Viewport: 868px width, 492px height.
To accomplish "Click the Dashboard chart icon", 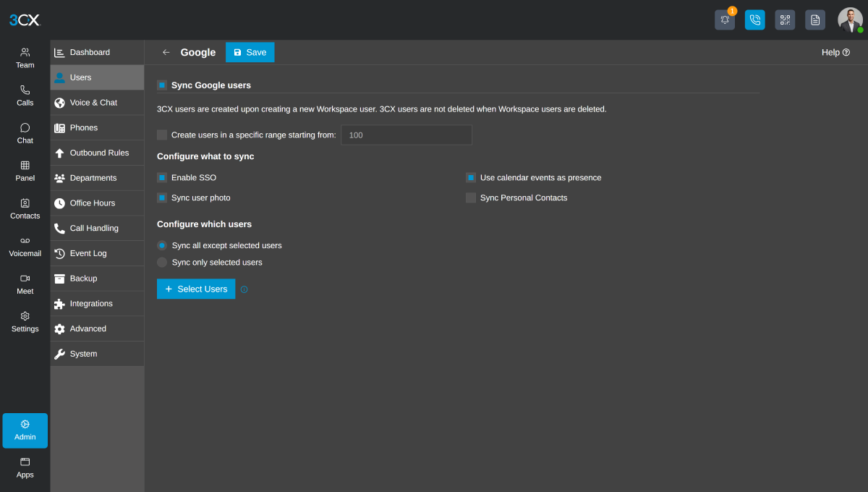I will click(59, 52).
